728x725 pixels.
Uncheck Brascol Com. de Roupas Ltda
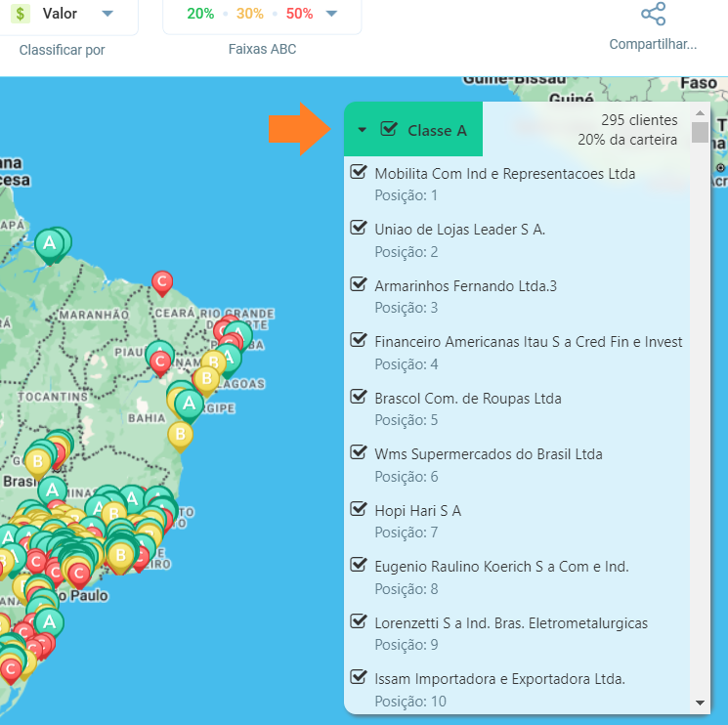359,397
